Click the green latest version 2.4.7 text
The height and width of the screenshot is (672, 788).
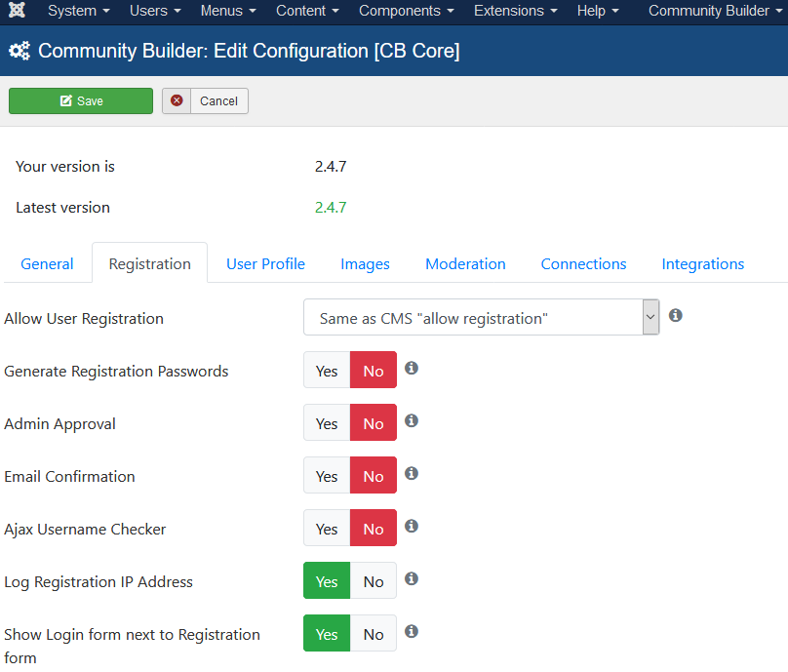point(331,207)
